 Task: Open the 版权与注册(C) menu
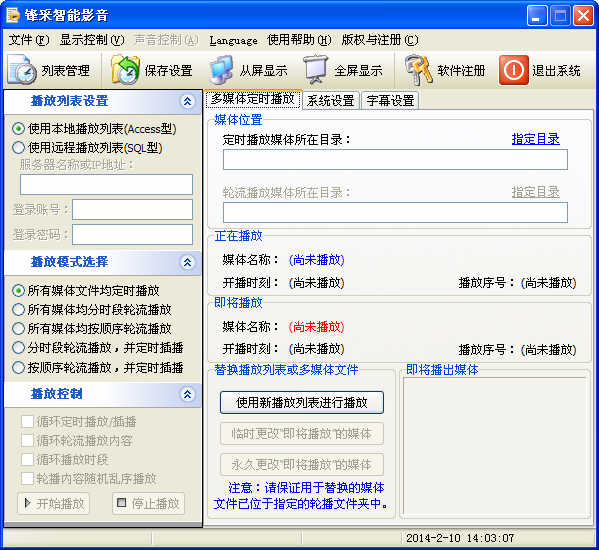[380, 40]
